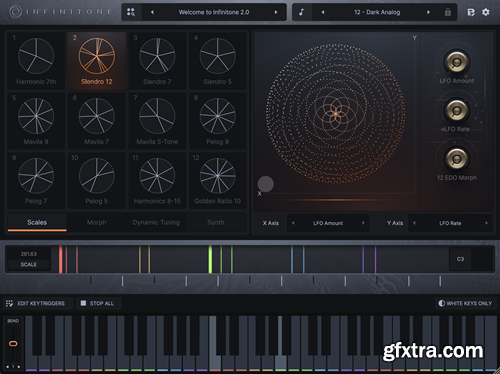Decrease bend range left arrow
This screenshot has width=500, height=374.
pos(8,367)
